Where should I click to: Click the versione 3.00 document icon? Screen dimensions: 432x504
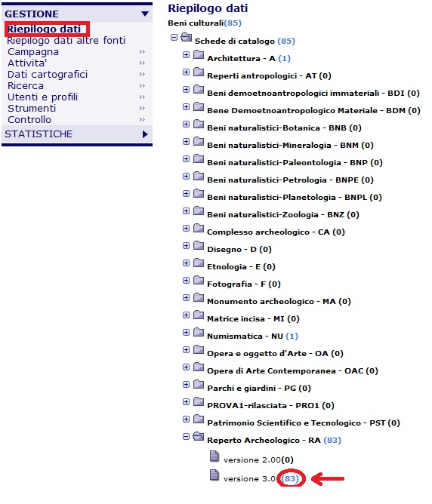214,475
